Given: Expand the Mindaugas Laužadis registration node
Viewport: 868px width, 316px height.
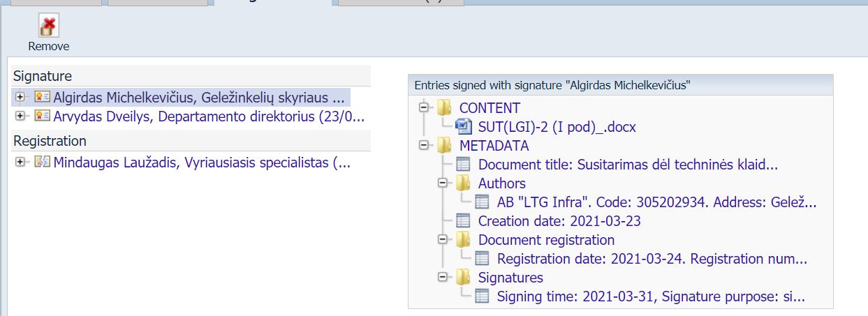Looking at the screenshot, I should click(x=20, y=163).
